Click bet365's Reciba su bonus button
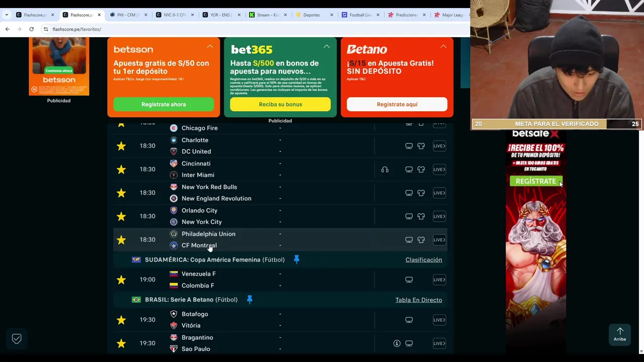Viewport: 644px width, 362px height. (x=280, y=104)
